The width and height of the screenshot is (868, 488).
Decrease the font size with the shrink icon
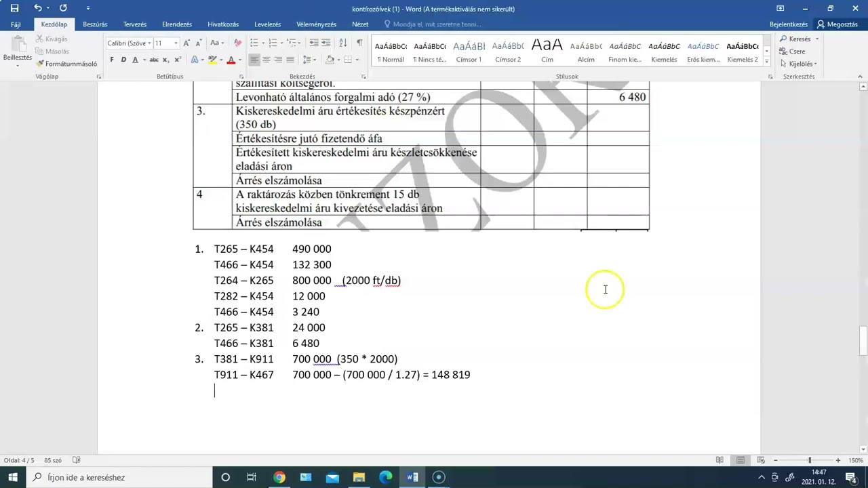click(199, 43)
